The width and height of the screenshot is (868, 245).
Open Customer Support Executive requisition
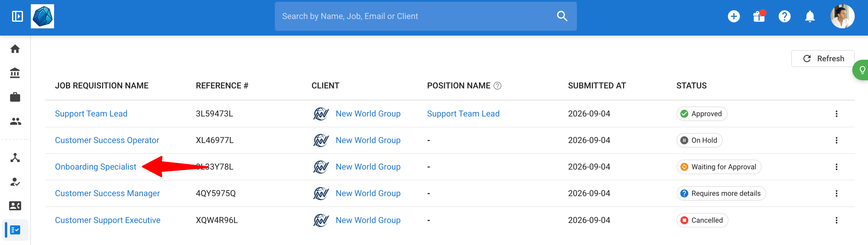click(108, 220)
